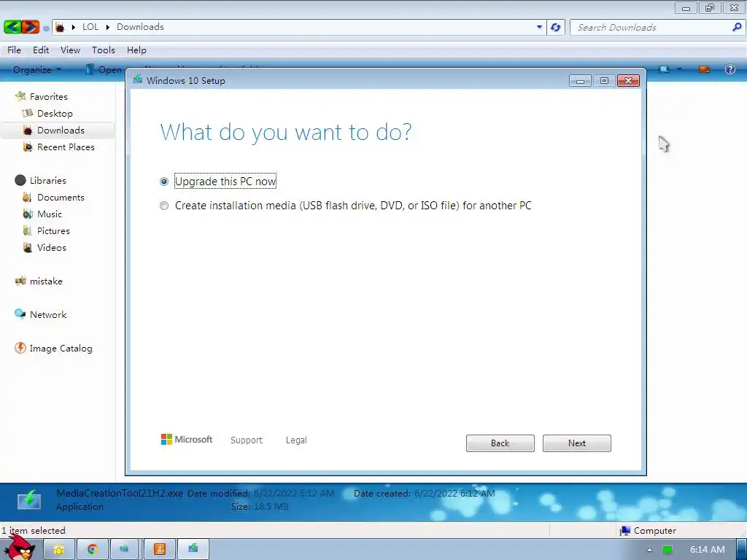
Task: Open the View menu
Action: click(70, 50)
